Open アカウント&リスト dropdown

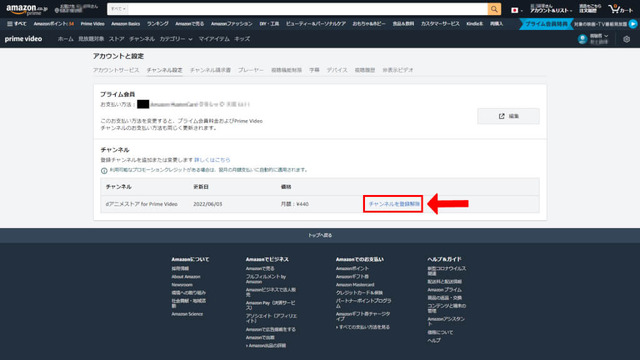pos(550,9)
